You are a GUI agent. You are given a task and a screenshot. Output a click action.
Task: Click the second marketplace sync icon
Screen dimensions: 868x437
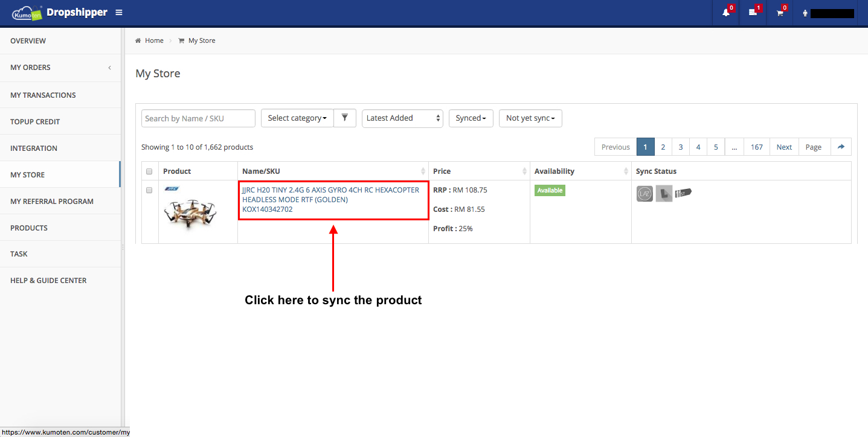(664, 194)
